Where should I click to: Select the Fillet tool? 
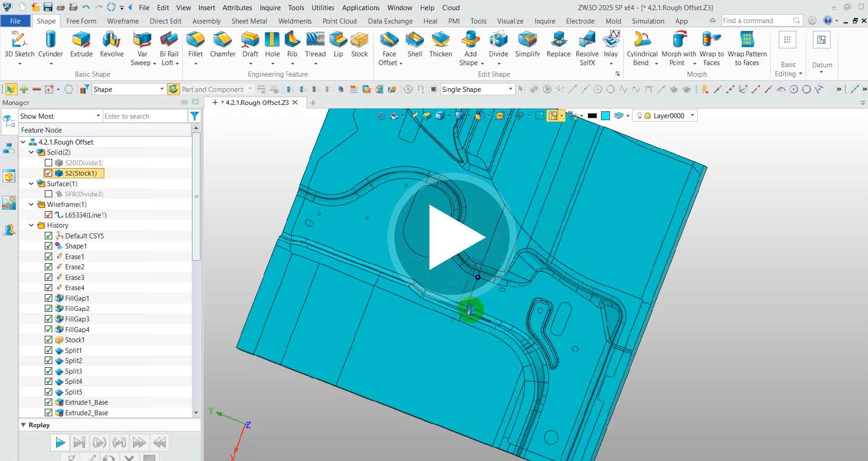(x=195, y=45)
